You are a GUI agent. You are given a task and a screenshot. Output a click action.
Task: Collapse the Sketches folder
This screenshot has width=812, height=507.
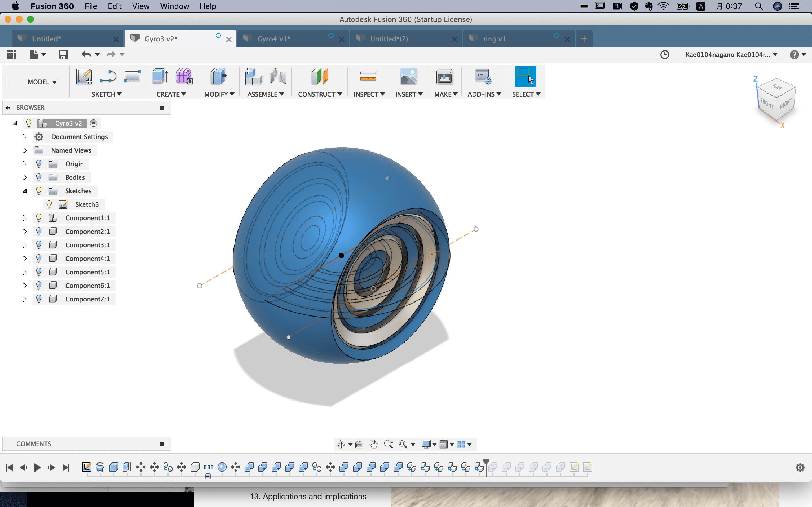click(25, 191)
